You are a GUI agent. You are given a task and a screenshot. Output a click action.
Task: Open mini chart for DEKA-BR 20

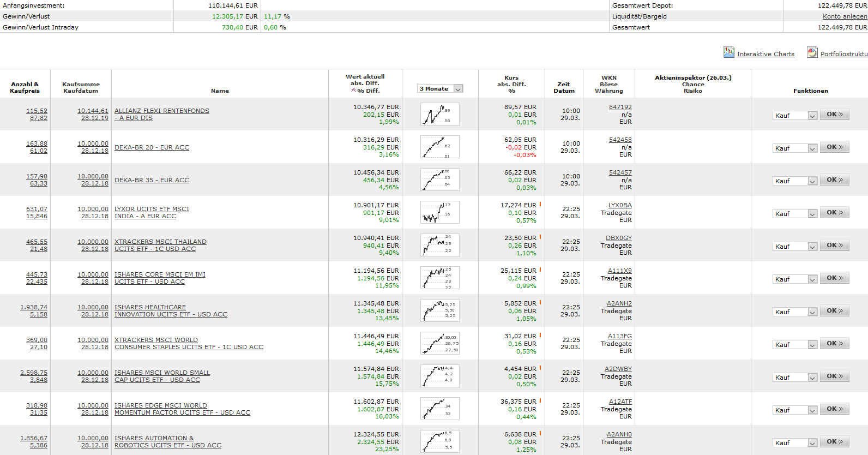coord(440,147)
